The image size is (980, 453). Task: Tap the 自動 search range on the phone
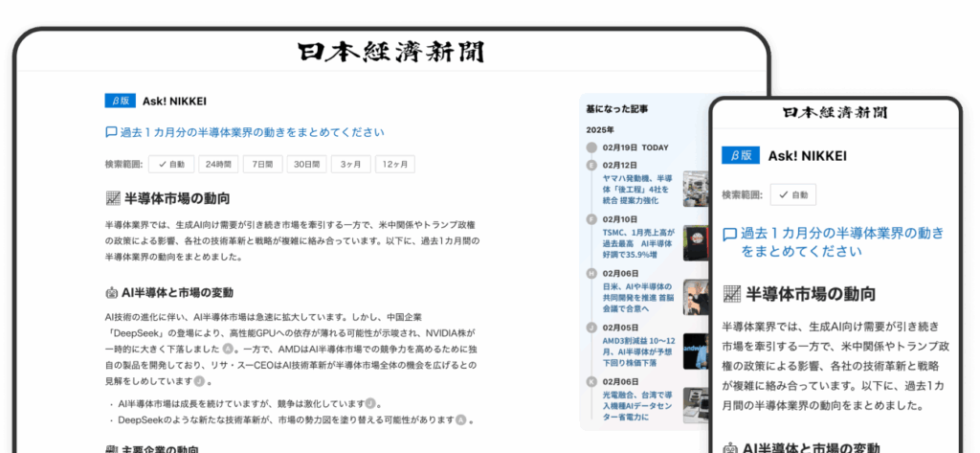(x=793, y=194)
